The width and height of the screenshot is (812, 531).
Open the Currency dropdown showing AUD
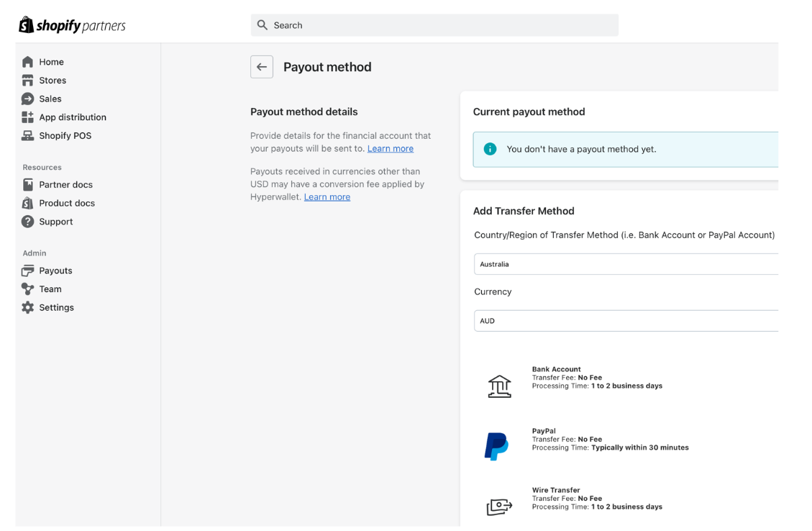[x=626, y=321]
